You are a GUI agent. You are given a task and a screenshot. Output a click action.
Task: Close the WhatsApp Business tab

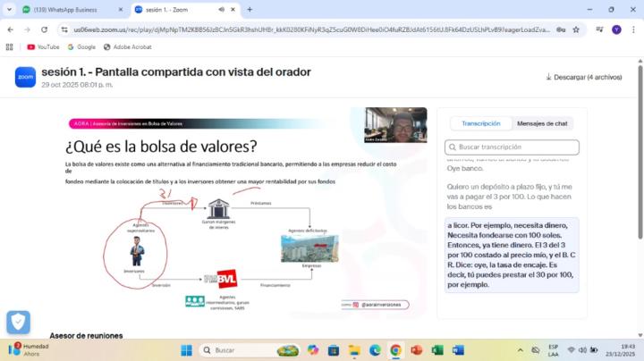tap(121, 10)
